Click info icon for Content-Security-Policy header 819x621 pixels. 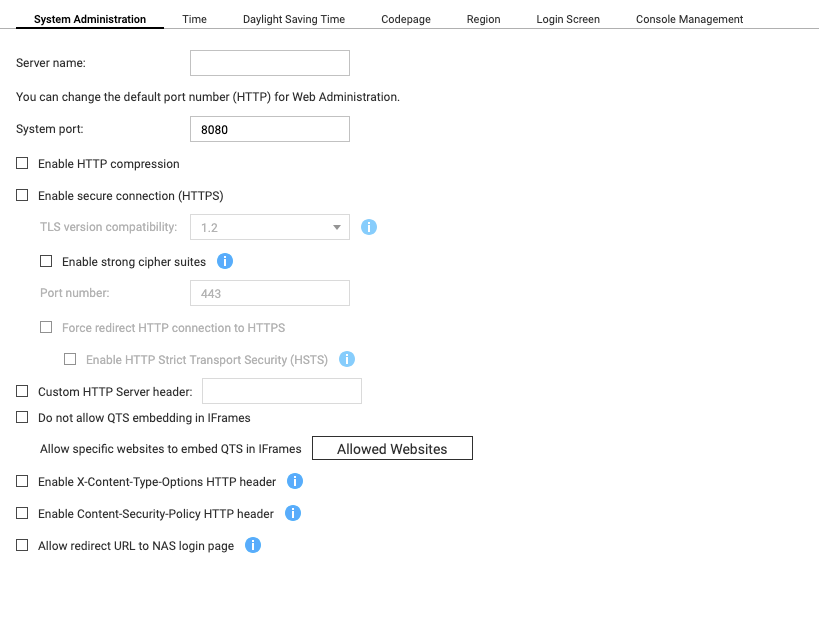(x=293, y=513)
